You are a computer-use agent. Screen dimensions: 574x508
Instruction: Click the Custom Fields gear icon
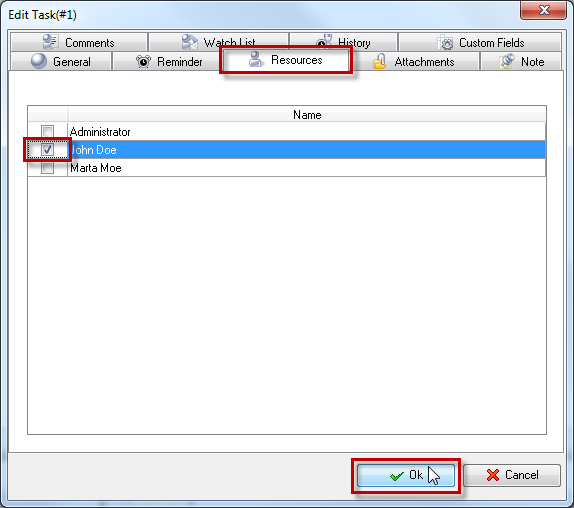coord(446,43)
